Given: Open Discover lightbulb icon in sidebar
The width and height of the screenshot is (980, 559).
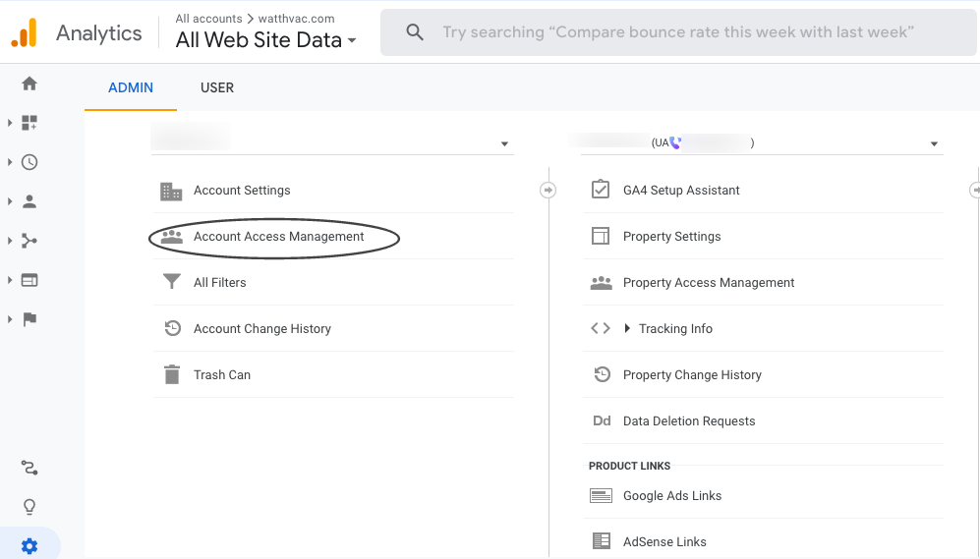Looking at the screenshot, I should coord(29,507).
